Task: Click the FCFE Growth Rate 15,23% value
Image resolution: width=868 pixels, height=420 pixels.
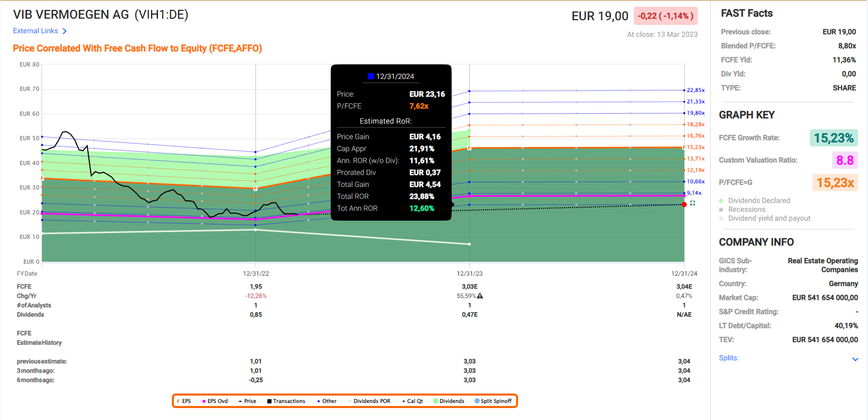Action: click(x=833, y=138)
